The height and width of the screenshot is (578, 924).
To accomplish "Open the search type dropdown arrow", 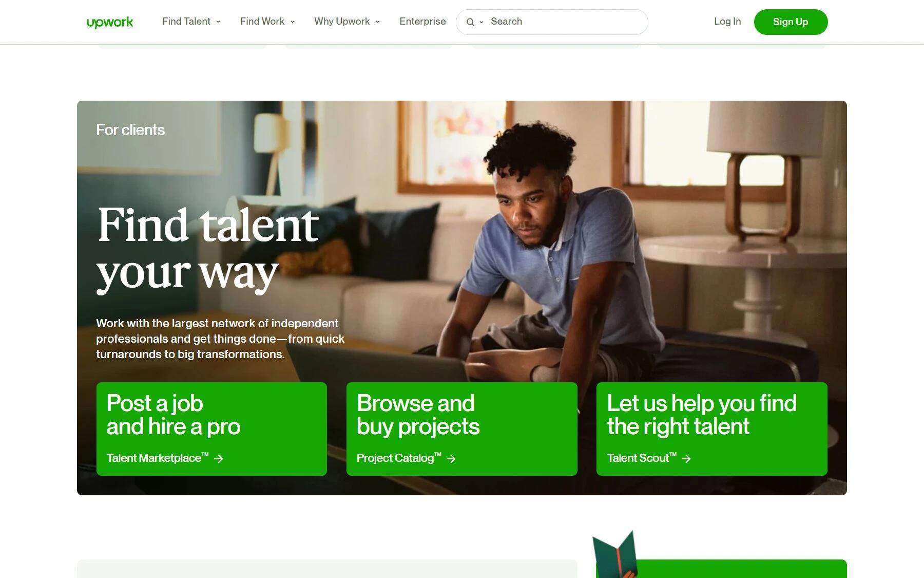I will pos(482,22).
